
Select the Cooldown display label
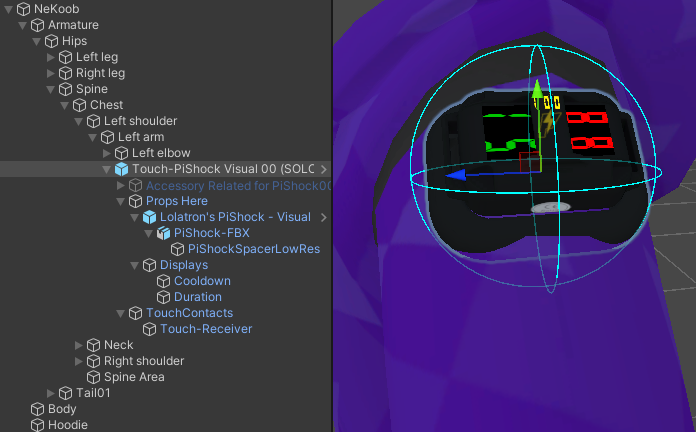202,281
